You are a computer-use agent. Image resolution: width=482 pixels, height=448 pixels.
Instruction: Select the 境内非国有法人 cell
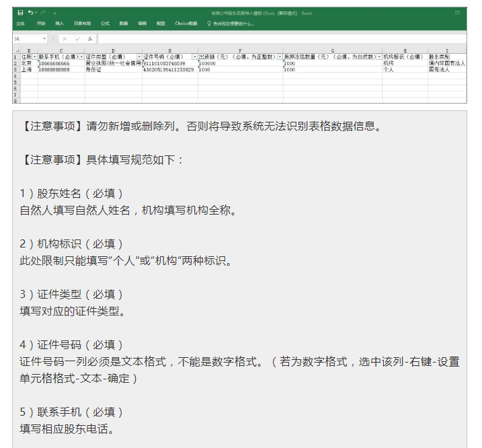[x=447, y=63]
